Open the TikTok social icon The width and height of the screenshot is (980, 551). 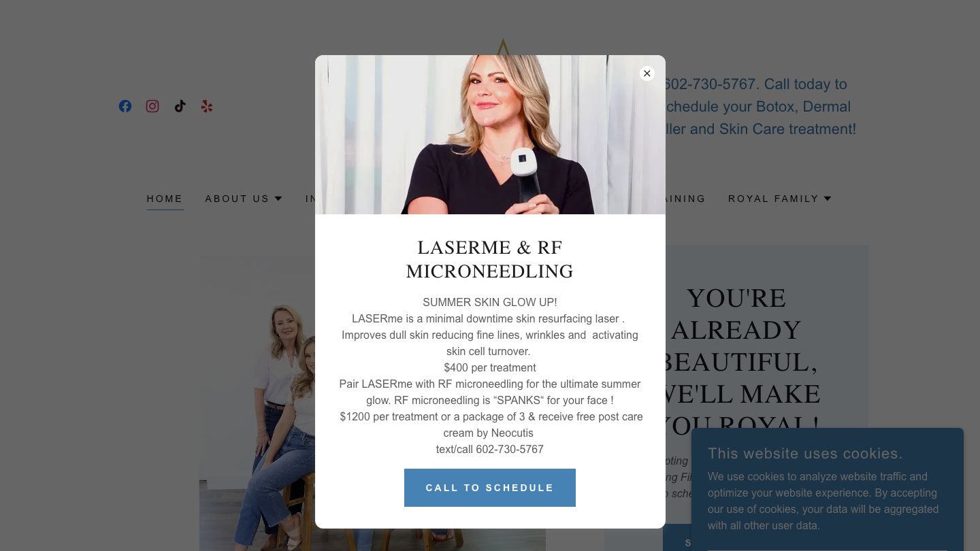pyautogui.click(x=180, y=106)
